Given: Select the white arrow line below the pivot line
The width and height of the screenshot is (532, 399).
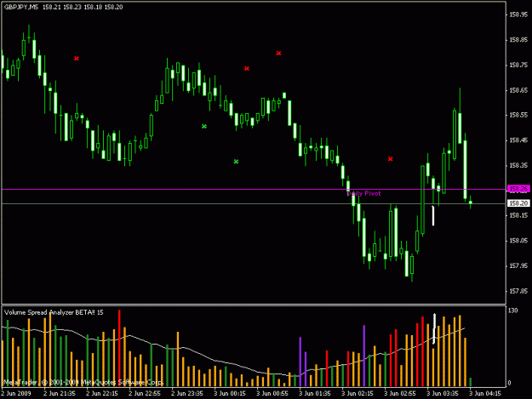Looking at the screenshot, I should 433,215.
